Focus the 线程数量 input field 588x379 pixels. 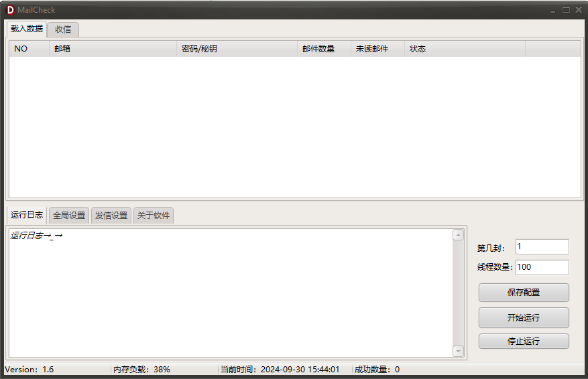542,267
